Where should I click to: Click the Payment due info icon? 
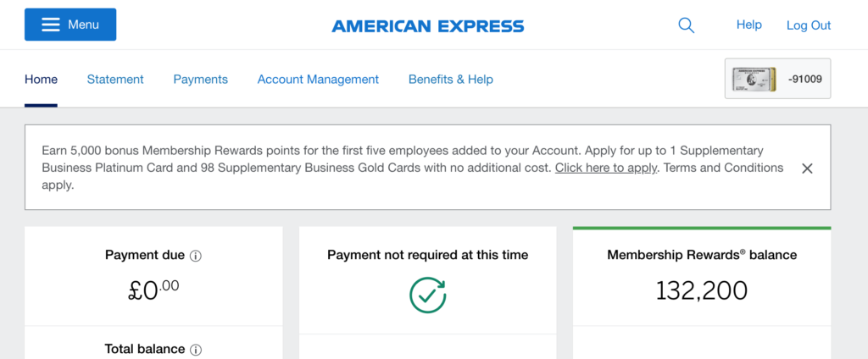point(196,256)
